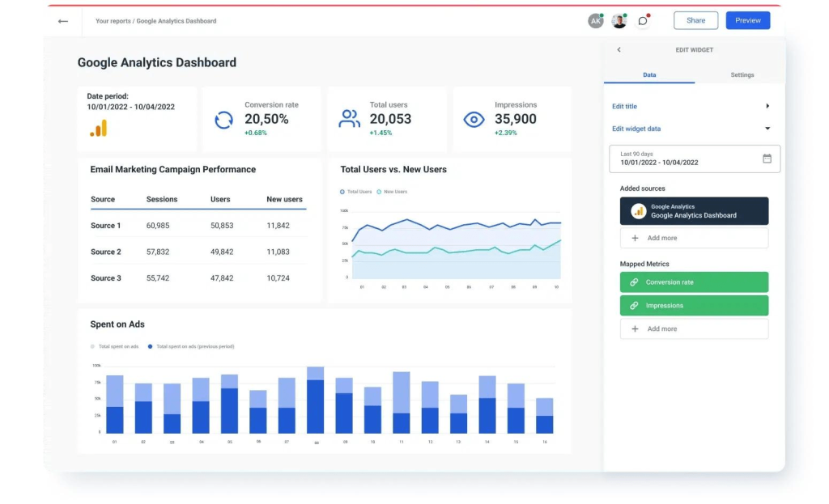Open the calendar icon in date field
Screen dimensions: 829x504
767,159
